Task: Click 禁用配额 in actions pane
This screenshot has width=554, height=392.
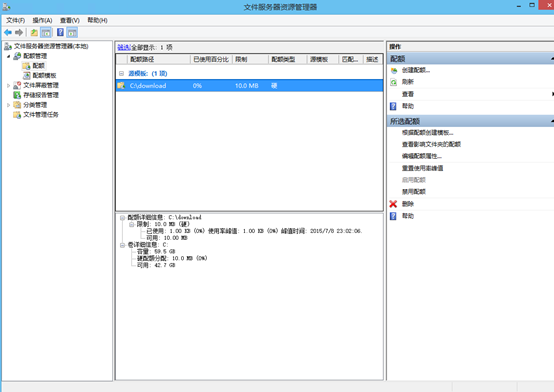Action: point(414,192)
